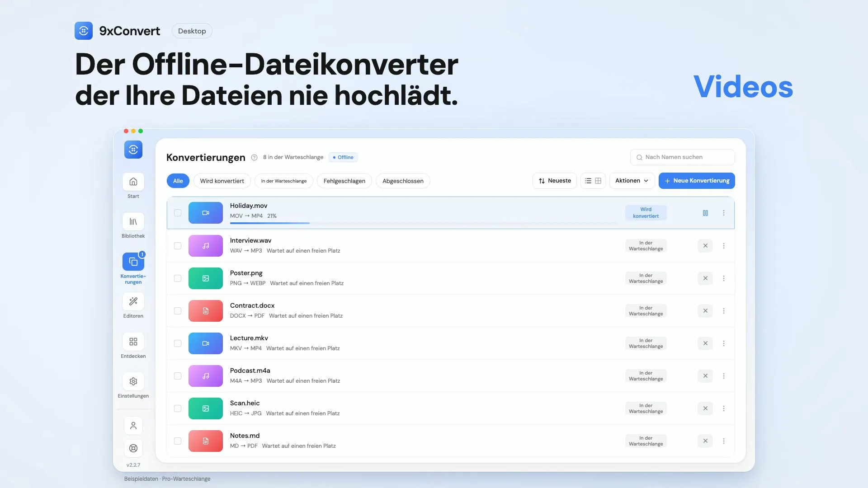Click the Holiday.mov video thumbnail

point(206,213)
